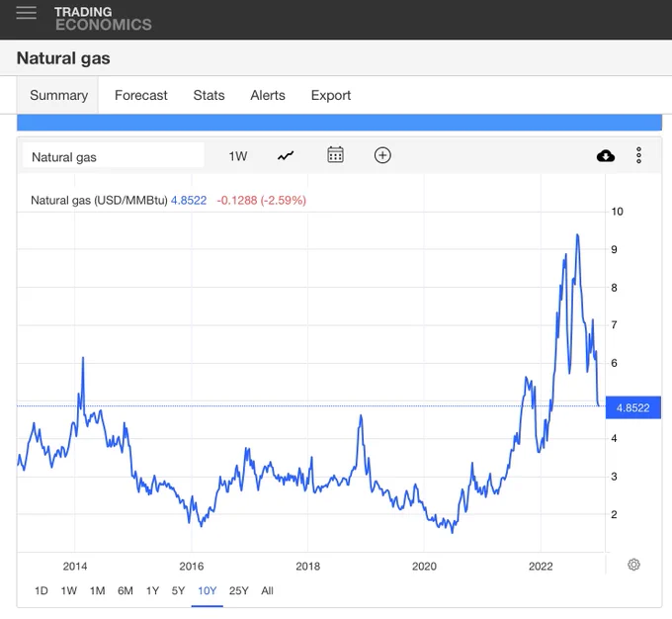
Task: Select the Export tab
Action: coord(331,95)
